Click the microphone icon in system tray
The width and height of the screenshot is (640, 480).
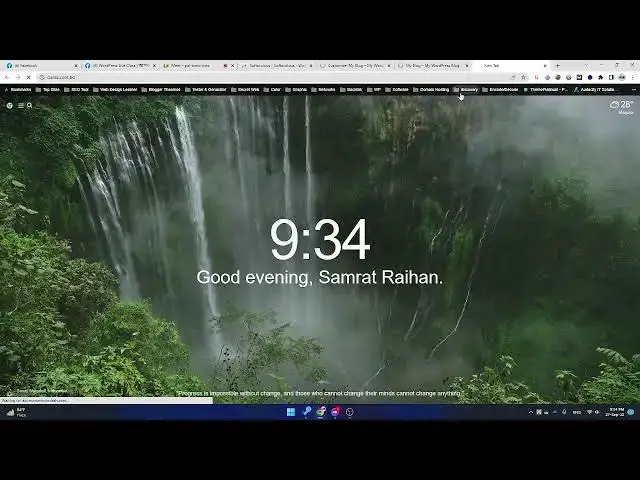point(564,412)
